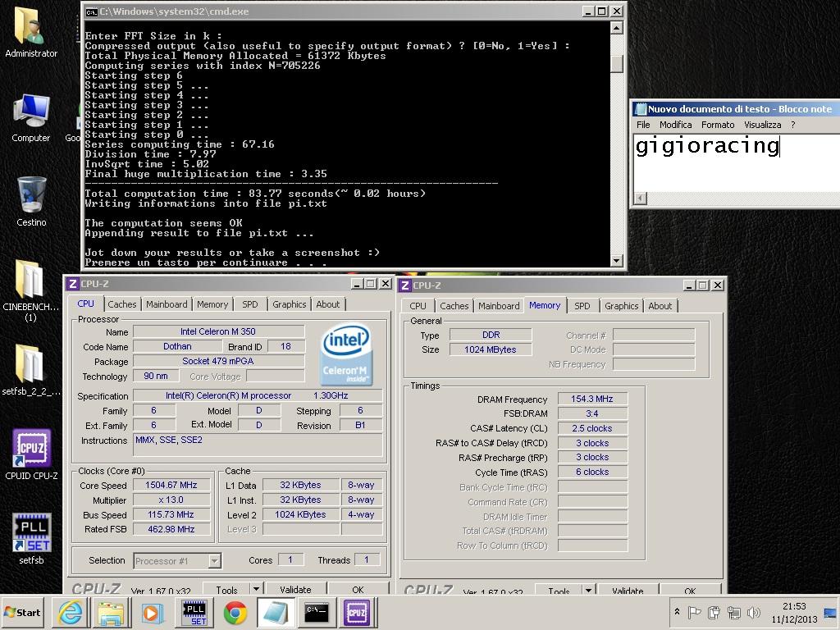This screenshot has width=840, height=630.
Task: Open Windows Media Player from the taskbar
Action: click(152, 612)
